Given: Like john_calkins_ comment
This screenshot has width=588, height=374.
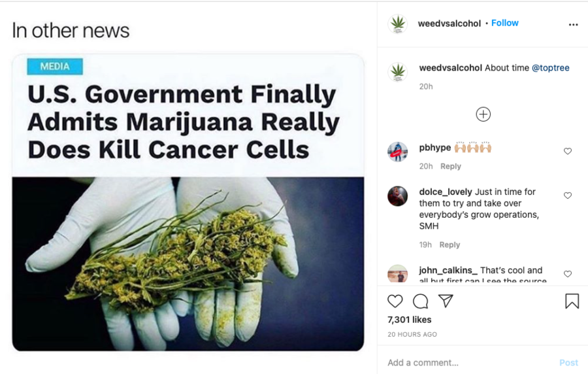Looking at the screenshot, I should tap(567, 274).
